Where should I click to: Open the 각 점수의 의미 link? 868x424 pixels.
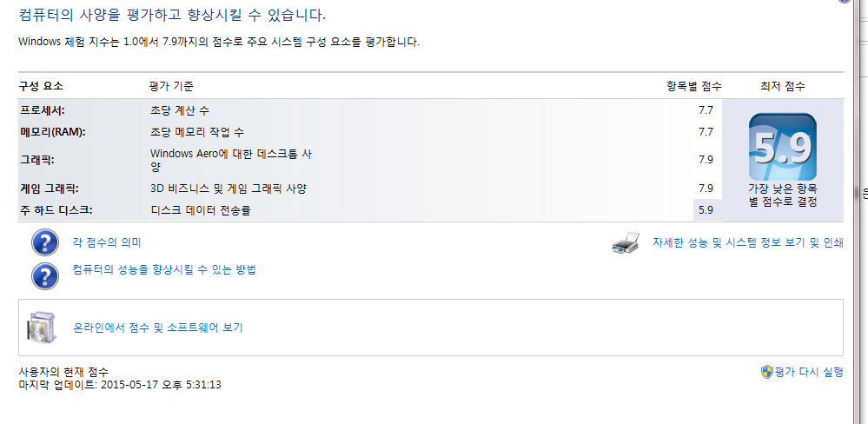click(107, 243)
